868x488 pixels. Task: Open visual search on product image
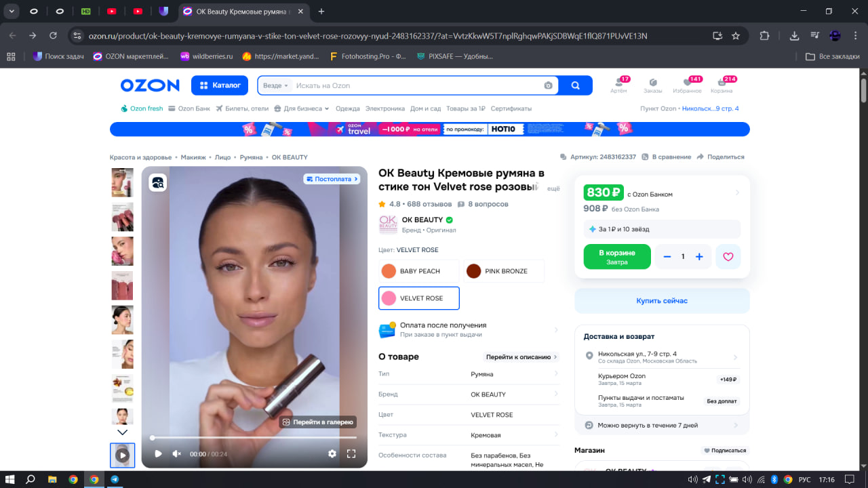point(158,182)
